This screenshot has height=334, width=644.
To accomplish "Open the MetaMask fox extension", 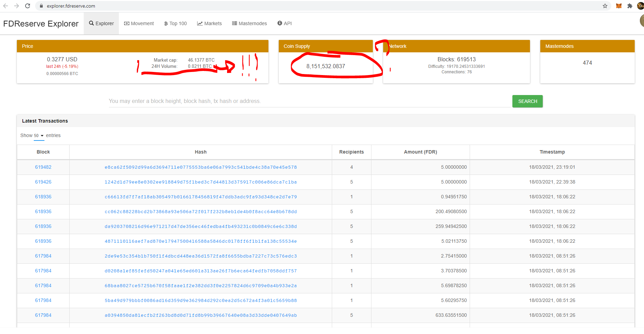I will [x=619, y=6].
